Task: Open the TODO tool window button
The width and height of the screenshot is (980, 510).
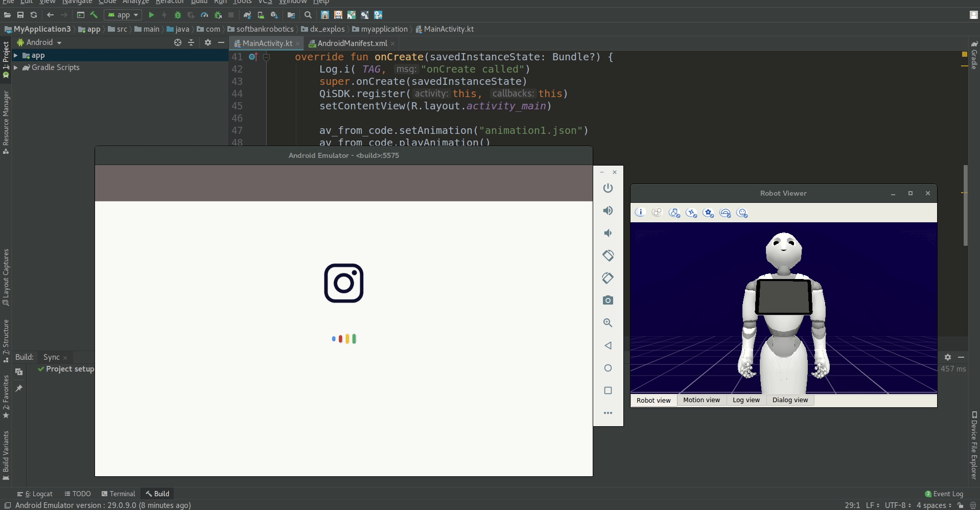Action: (78, 494)
